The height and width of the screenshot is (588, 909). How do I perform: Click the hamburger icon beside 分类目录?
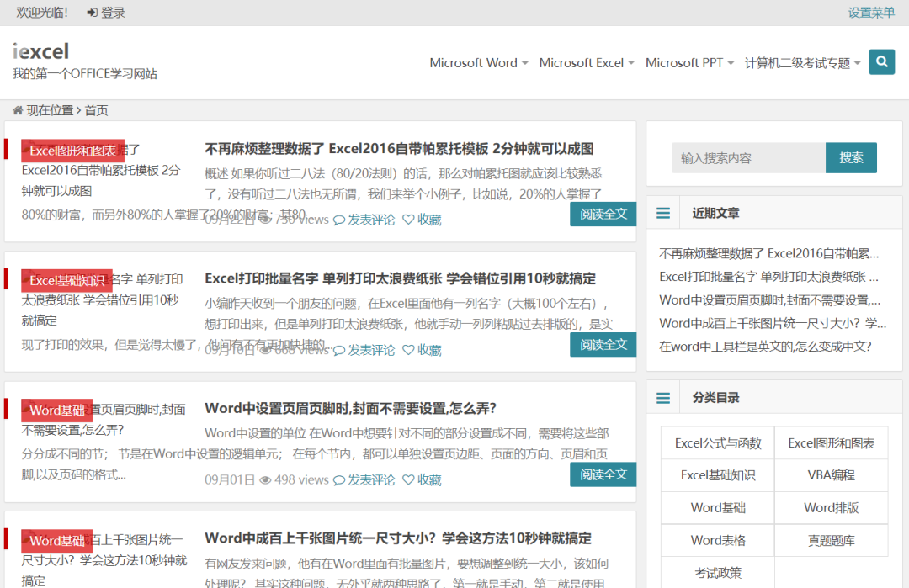coord(663,396)
